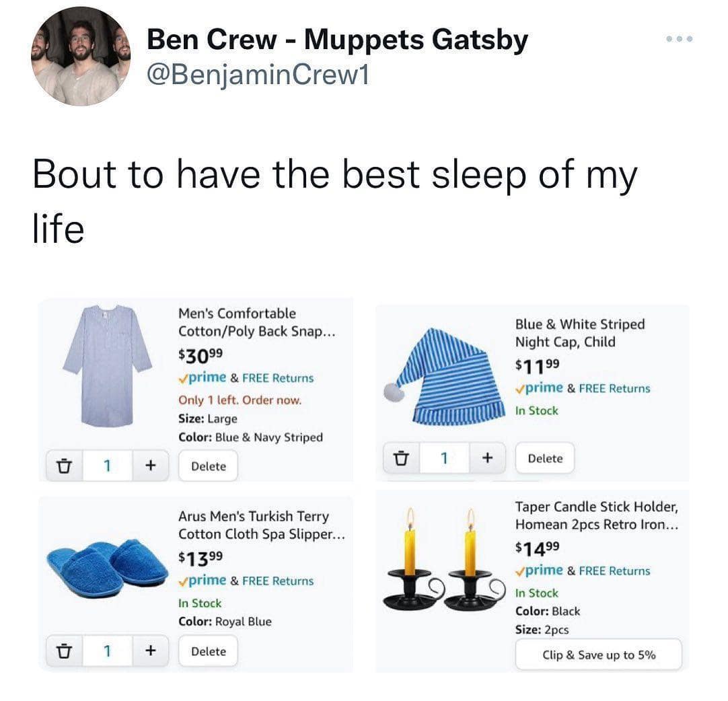Increase quantity of the Turkish terry slippers
The height and width of the screenshot is (701, 728).
[x=151, y=651]
